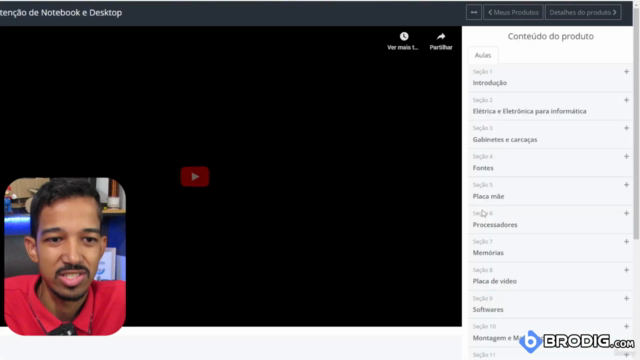Open Detalhes do produto

[x=583, y=12]
